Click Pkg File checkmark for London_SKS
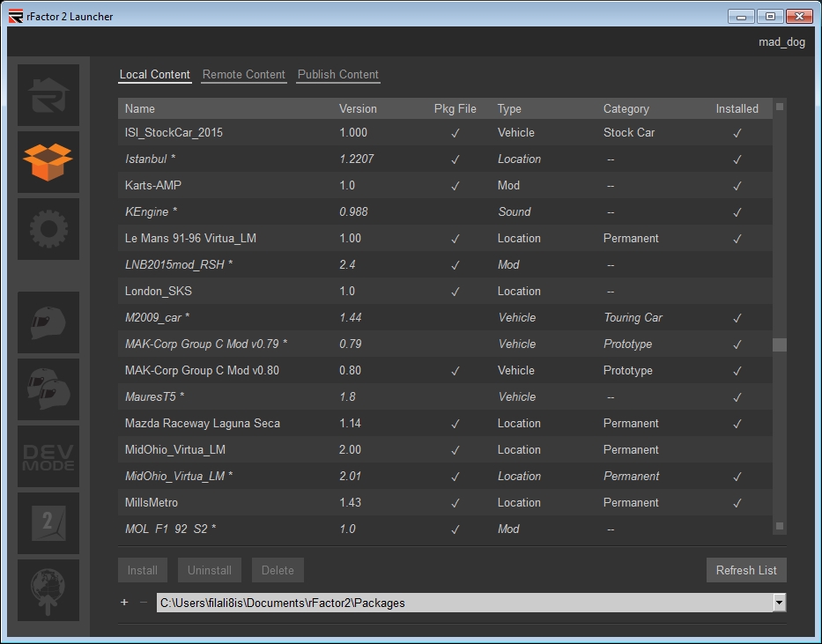 [x=455, y=292]
